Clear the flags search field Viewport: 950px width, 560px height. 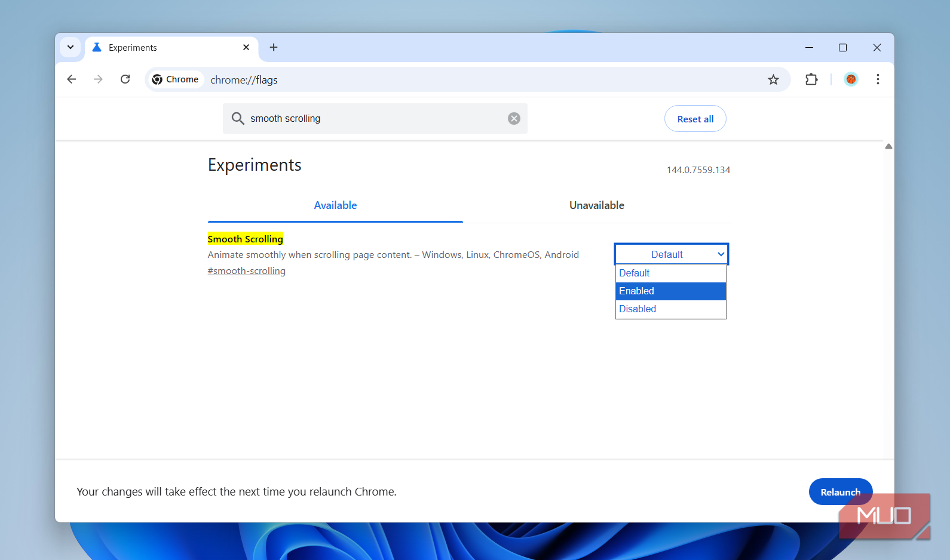coord(514,119)
